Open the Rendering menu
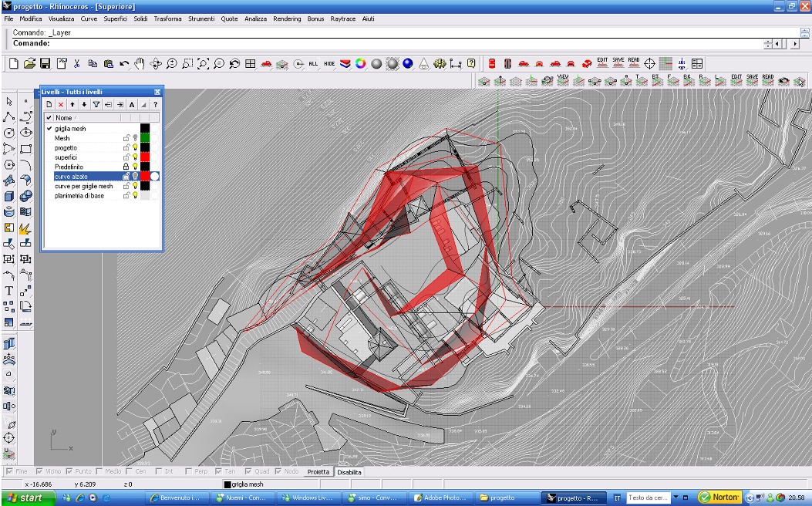This screenshot has width=812, height=506. pyautogui.click(x=287, y=19)
